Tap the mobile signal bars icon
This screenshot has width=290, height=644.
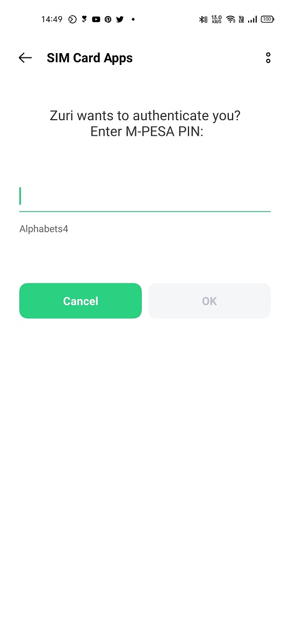pyautogui.click(x=252, y=19)
